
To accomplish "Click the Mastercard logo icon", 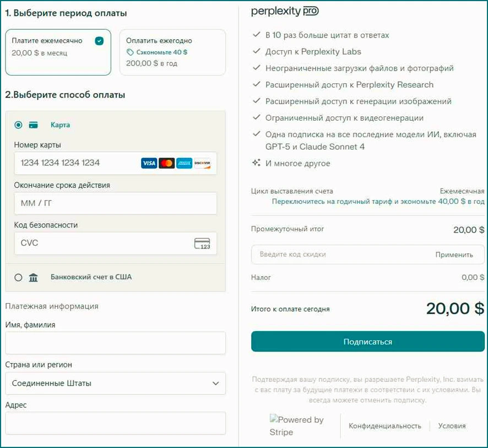I will (x=167, y=163).
